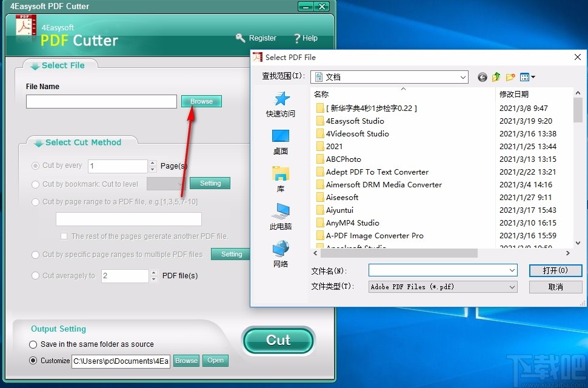588x388 pixels.
Task: Select the 4Easysoft Studio folder in the list
Action: click(x=355, y=121)
